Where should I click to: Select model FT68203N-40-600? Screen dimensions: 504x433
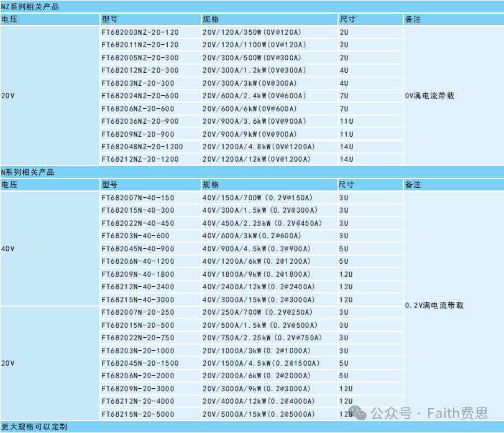[x=135, y=236]
